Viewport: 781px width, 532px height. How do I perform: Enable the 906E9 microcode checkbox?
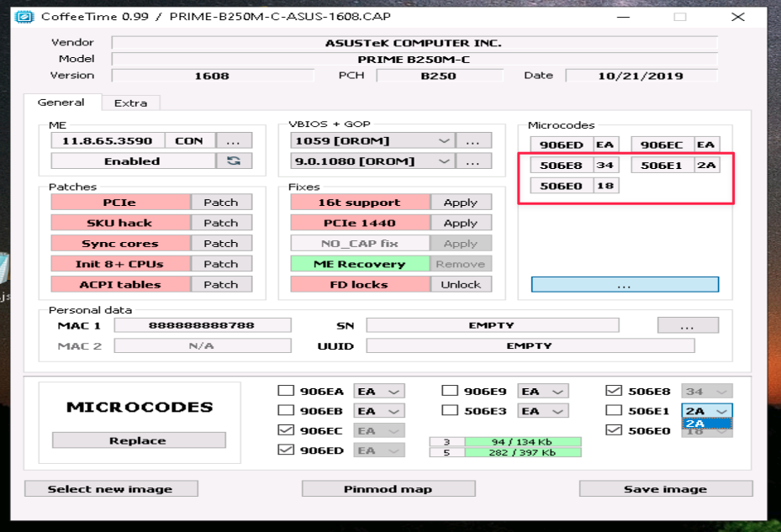tap(450, 391)
